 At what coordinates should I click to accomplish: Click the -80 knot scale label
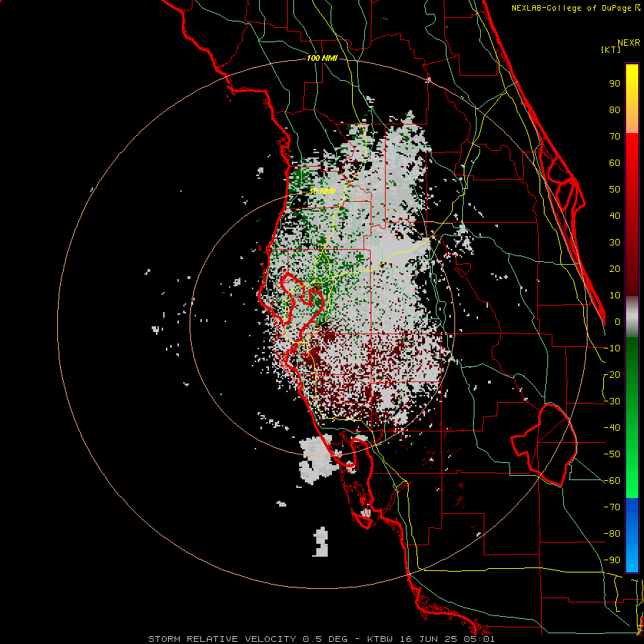(x=612, y=534)
